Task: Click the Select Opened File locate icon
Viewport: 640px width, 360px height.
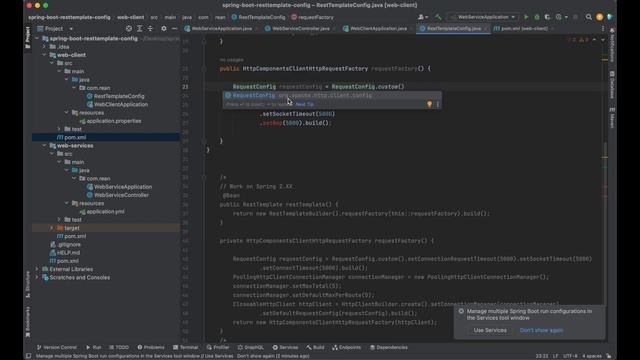Action: point(129,29)
